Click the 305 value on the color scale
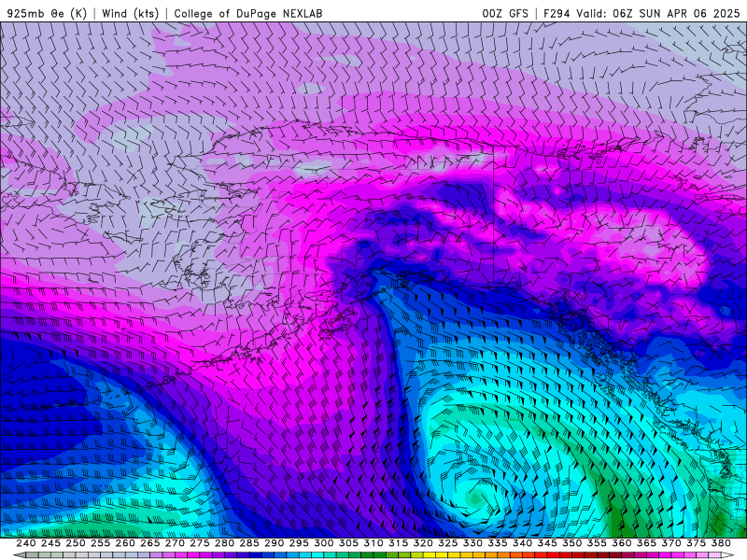 (x=348, y=543)
